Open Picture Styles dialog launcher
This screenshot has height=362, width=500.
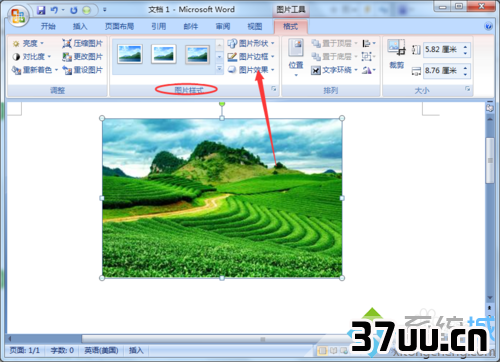pos(273,89)
